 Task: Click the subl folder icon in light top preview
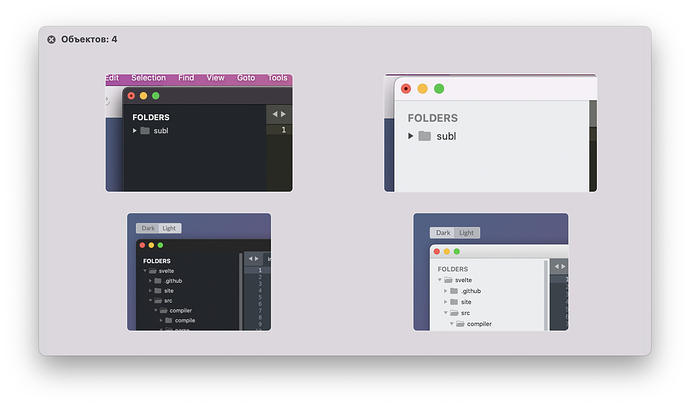[x=425, y=136]
